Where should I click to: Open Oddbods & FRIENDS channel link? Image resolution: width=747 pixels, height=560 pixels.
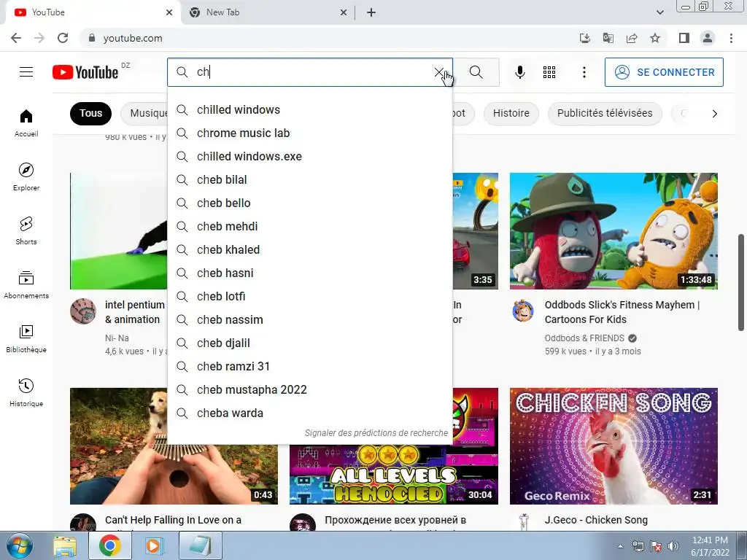click(x=584, y=338)
